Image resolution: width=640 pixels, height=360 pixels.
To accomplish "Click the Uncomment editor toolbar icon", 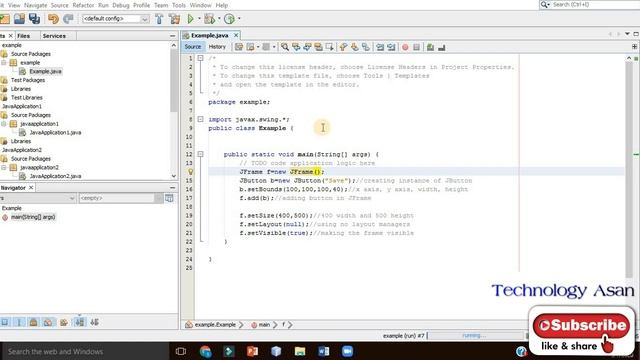I will coord(441,47).
